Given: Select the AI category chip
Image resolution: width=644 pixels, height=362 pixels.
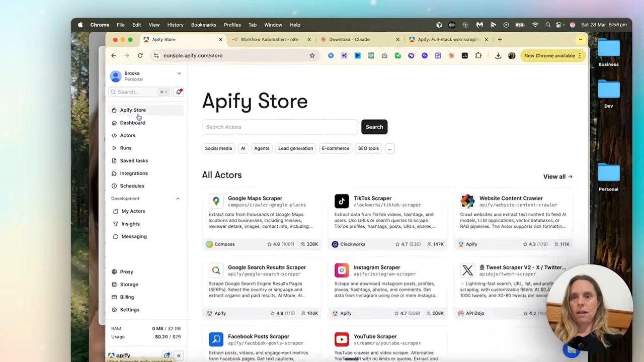Looking at the screenshot, I should click(x=243, y=148).
